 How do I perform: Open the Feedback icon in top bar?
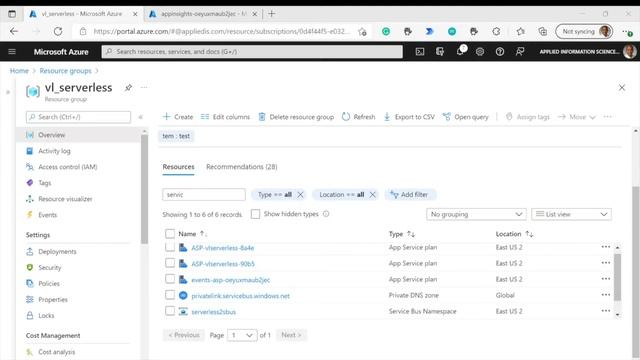click(520, 52)
